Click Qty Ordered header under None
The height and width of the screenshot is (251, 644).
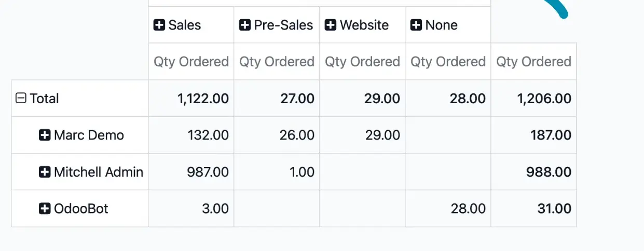(x=448, y=62)
